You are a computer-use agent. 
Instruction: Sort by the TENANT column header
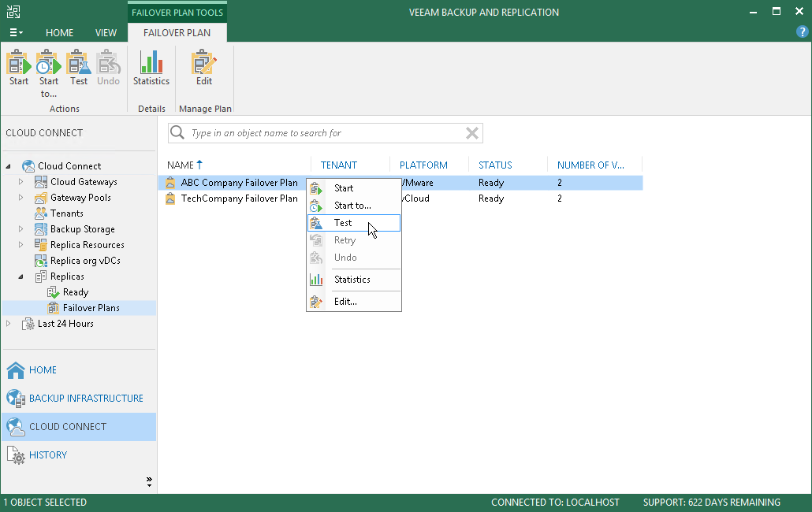[x=339, y=165]
